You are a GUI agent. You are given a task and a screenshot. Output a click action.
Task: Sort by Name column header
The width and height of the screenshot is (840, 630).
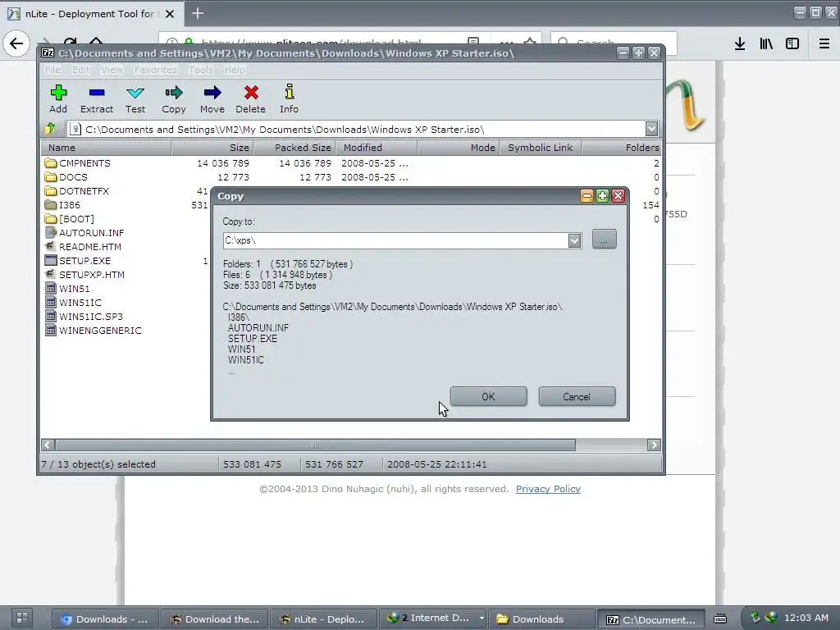pyautogui.click(x=106, y=148)
